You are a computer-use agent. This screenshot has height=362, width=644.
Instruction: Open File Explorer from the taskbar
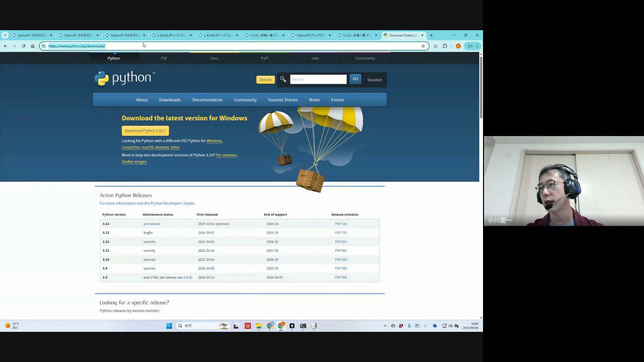click(x=259, y=326)
